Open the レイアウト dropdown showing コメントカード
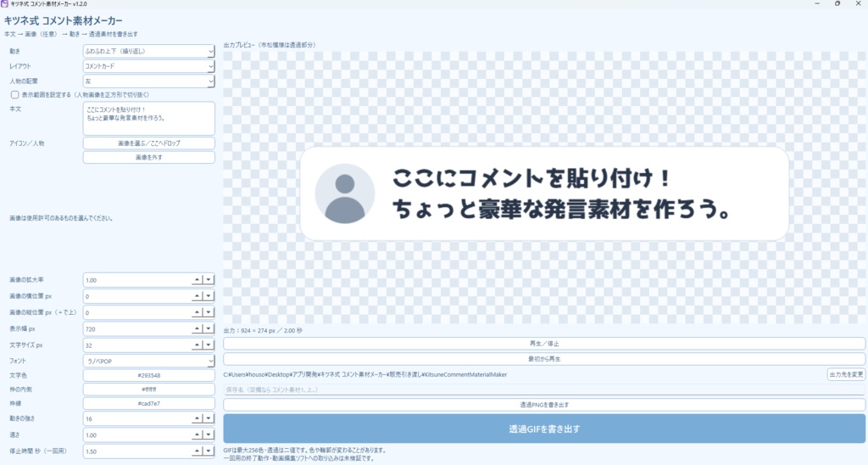The width and height of the screenshot is (868, 465). point(148,66)
